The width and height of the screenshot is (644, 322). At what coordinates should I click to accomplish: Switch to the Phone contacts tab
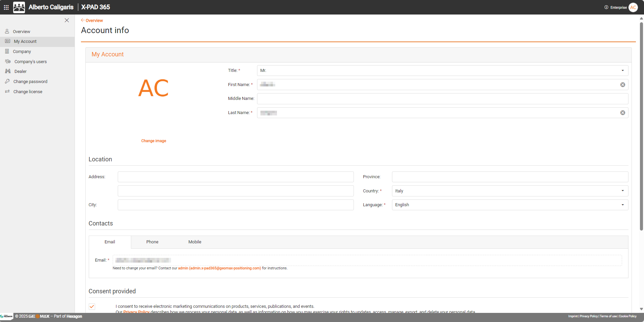[152, 242]
